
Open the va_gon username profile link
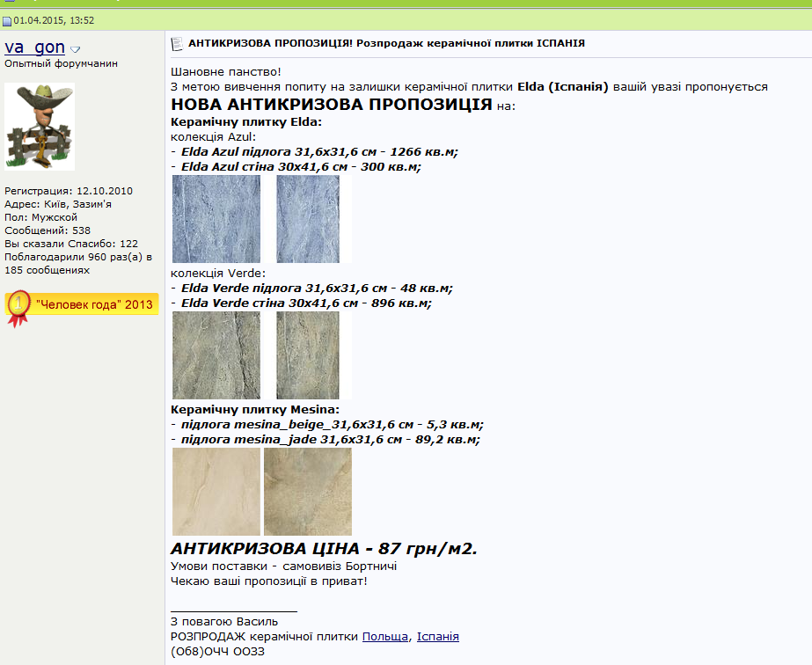(34, 47)
